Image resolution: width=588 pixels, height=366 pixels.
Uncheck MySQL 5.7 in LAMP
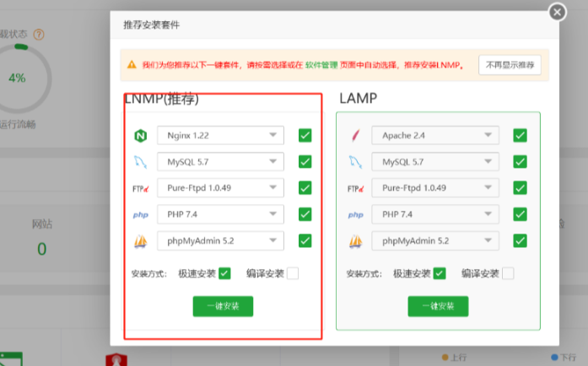pos(520,162)
